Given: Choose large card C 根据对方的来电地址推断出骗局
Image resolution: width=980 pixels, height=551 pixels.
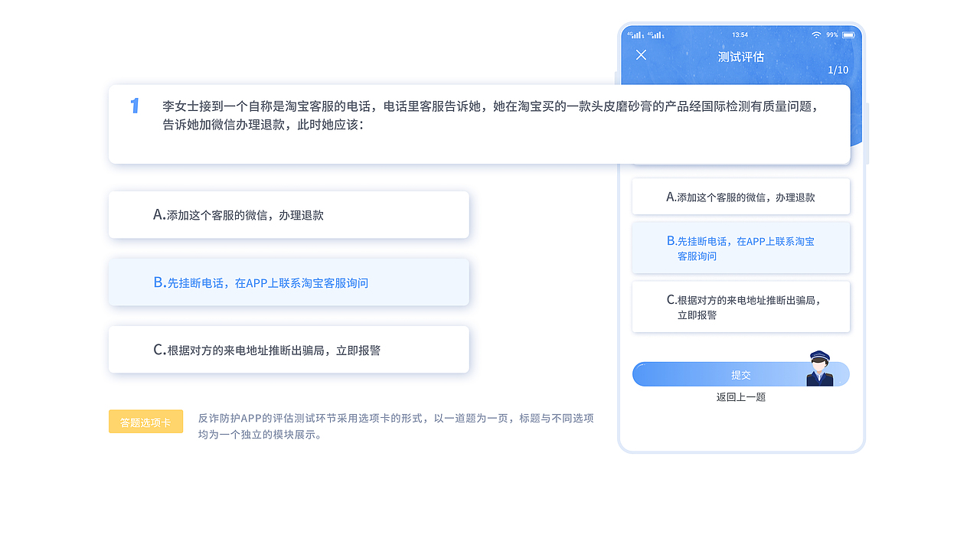Looking at the screenshot, I should (x=289, y=350).
